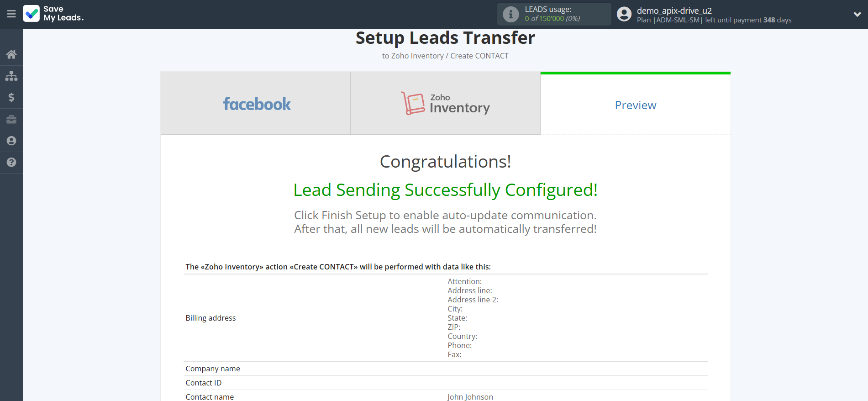The width and height of the screenshot is (868, 401).
Task: Click the John Johnson contact name value
Action: tap(470, 397)
